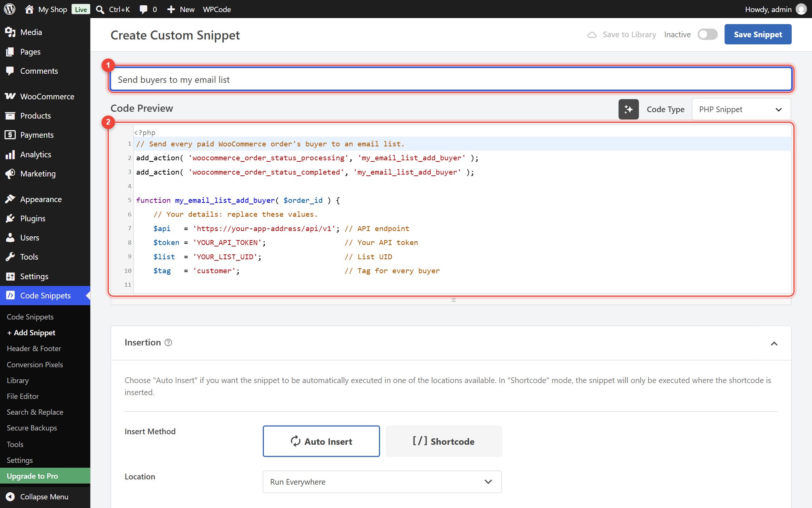Screen dimensions: 812x508
Task: Select the Auto Insert method
Action: [321, 441]
